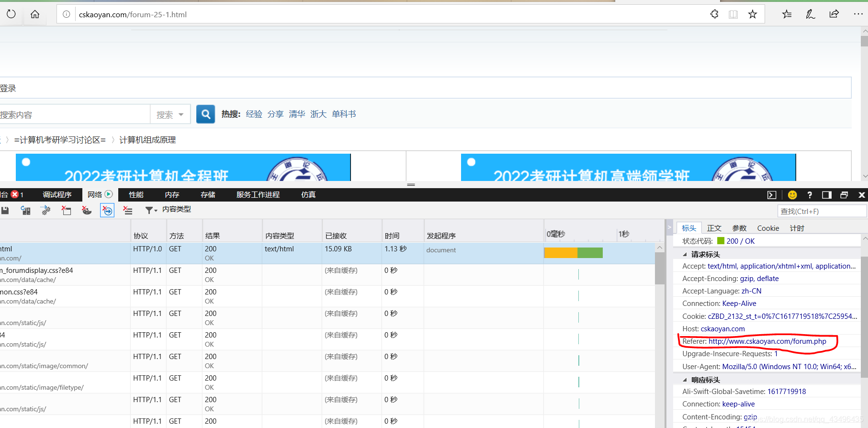This screenshot has width=868, height=428.
Task: Click the gears icon with blue arrow
Action: point(45,210)
